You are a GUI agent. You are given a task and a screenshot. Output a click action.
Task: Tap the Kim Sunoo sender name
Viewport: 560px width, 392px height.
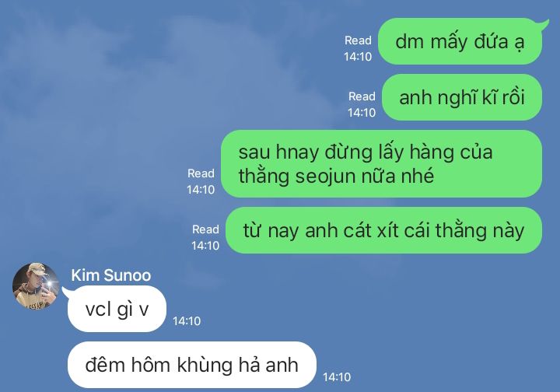point(111,275)
